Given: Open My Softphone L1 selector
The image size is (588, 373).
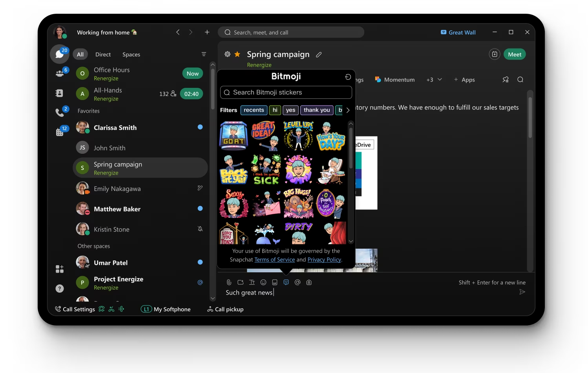Looking at the screenshot, I should (x=166, y=309).
